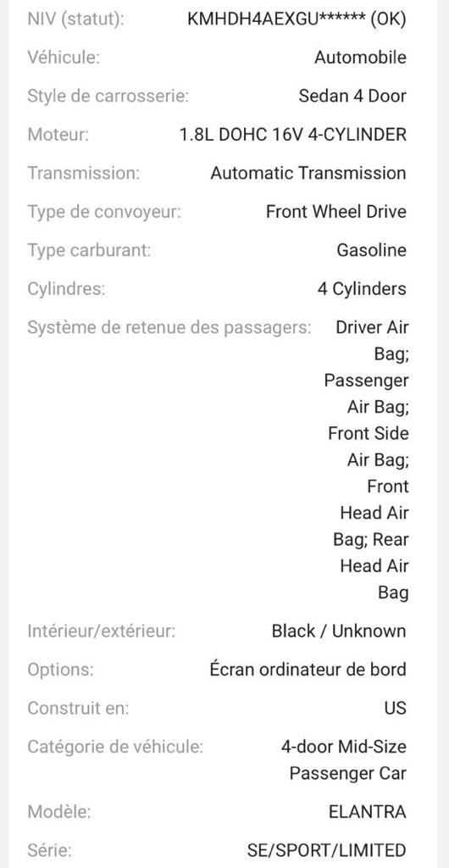Select the Driver Air Bag text

point(372,341)
